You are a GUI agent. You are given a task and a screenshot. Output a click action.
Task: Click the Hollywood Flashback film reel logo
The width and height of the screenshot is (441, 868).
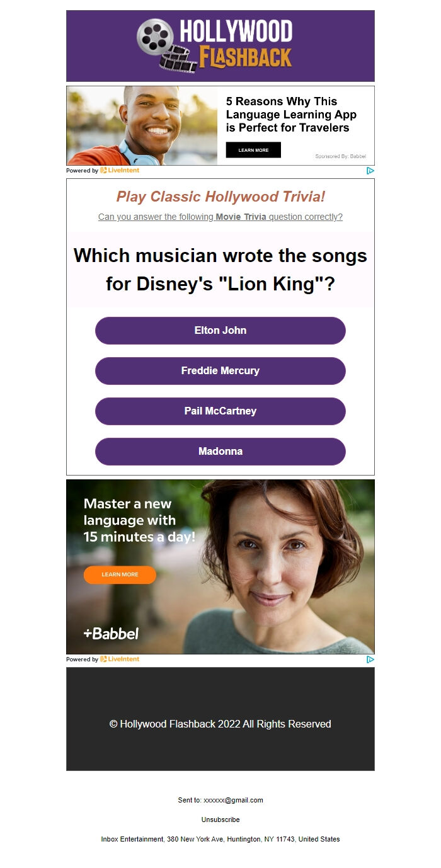[x=215, y=45]
